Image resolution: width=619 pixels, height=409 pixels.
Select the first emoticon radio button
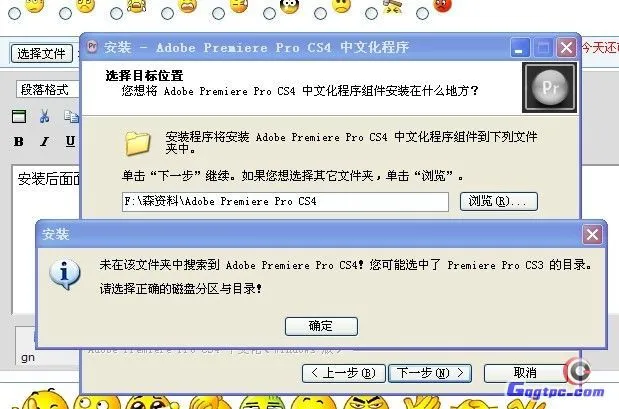pyautogui.click(x=15, y=14)
